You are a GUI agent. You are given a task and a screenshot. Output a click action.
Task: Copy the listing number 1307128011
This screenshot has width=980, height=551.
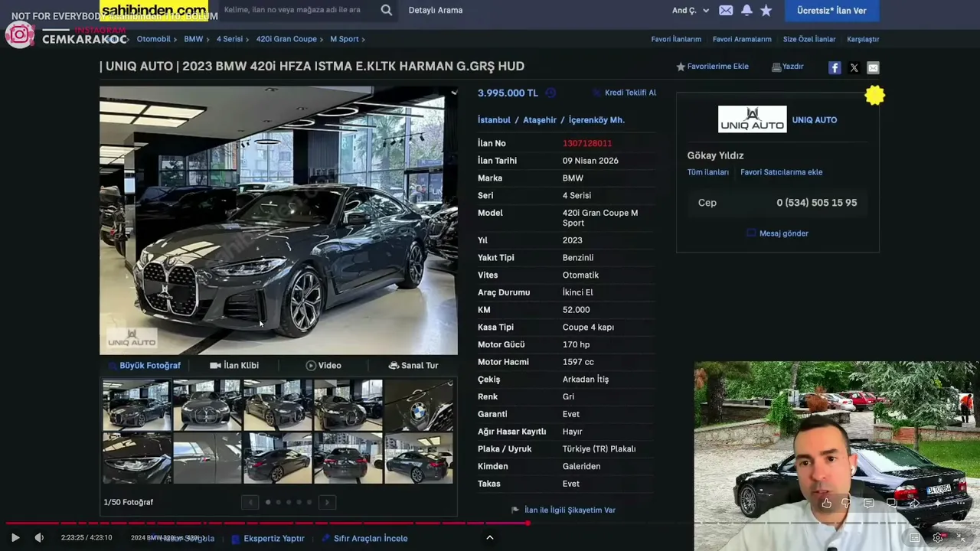587,143
